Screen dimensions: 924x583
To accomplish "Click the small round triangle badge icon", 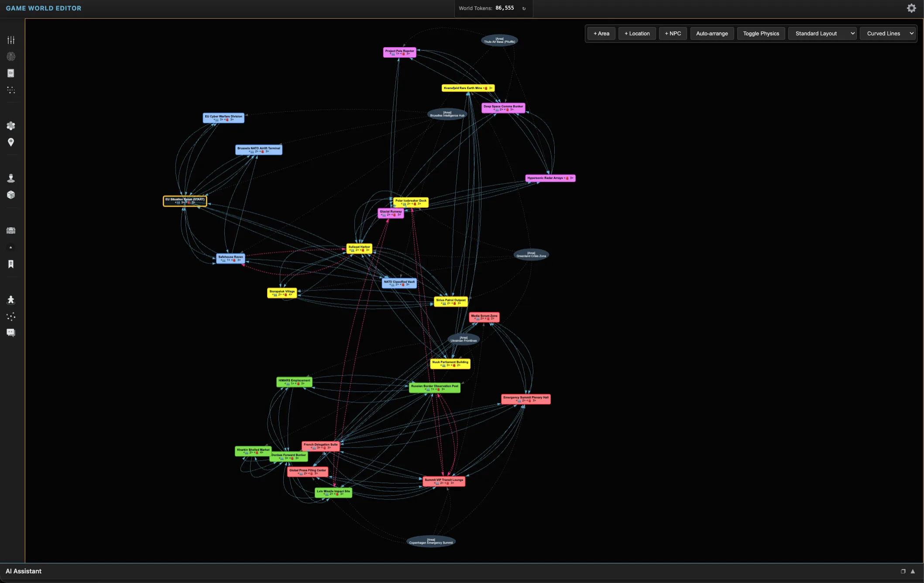I will coord(11,248).
